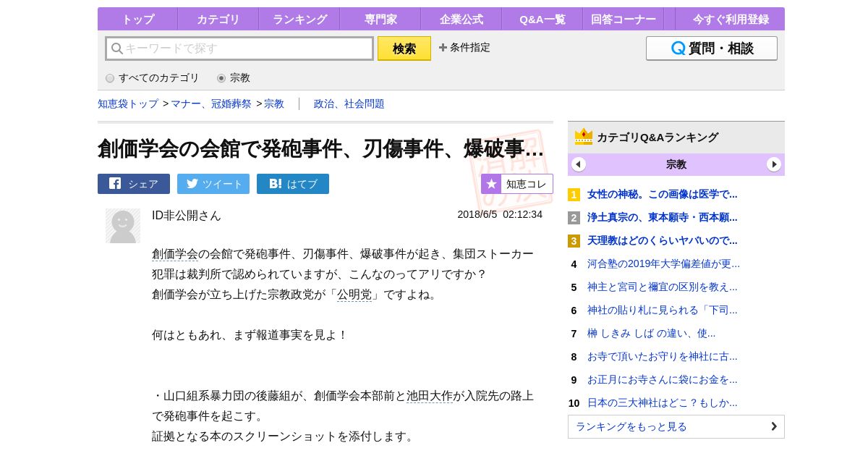Screen dimensions: 868x456
Task: Click the keyword search input field
Action: [239, 48]
